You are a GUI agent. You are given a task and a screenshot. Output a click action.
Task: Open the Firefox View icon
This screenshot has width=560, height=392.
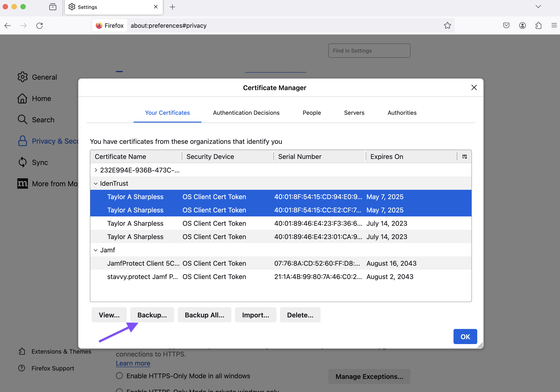click(x=53, y=7)
